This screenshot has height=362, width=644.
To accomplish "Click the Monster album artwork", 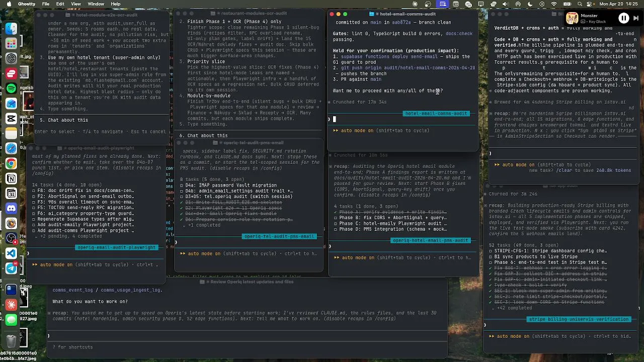I will pyautogui.click(x=572, y=19).
